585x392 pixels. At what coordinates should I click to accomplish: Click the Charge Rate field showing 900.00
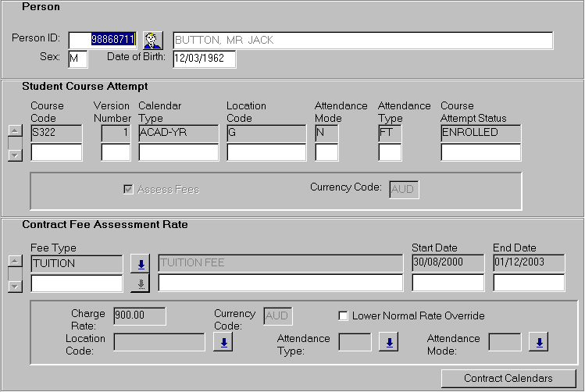[x=139, y=315]
